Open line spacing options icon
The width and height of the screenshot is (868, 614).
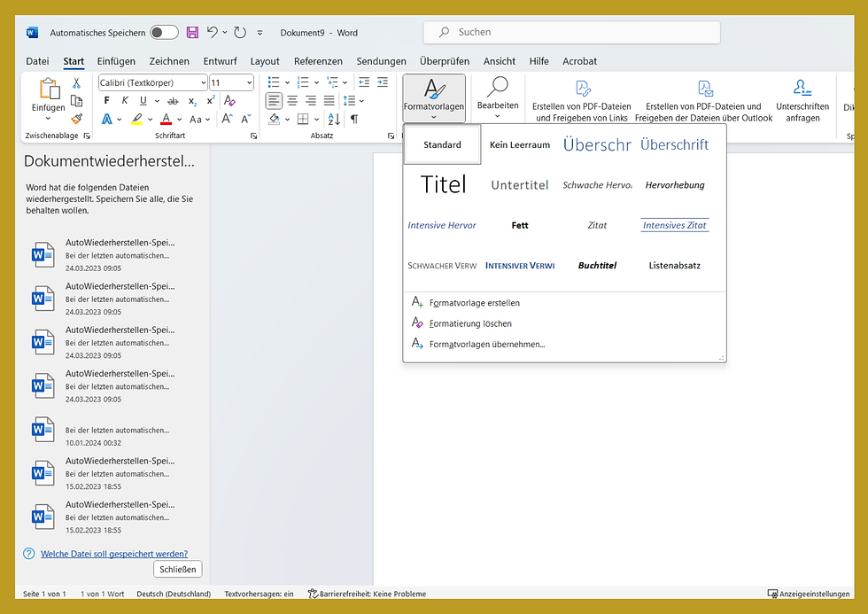click(349, 101)
